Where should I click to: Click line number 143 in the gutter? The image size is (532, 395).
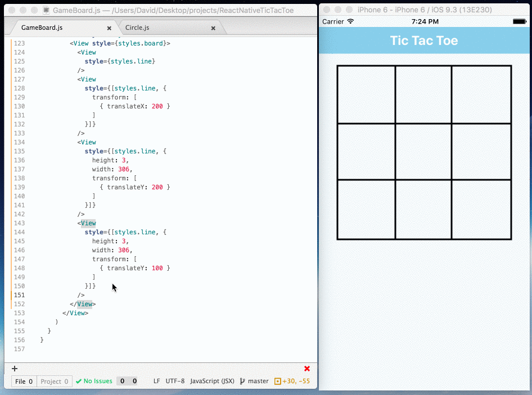click(19, 223)
